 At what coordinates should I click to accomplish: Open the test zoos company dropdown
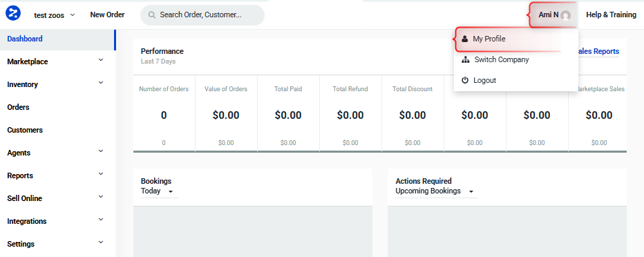pyautogui.click(x=54, y=15)
